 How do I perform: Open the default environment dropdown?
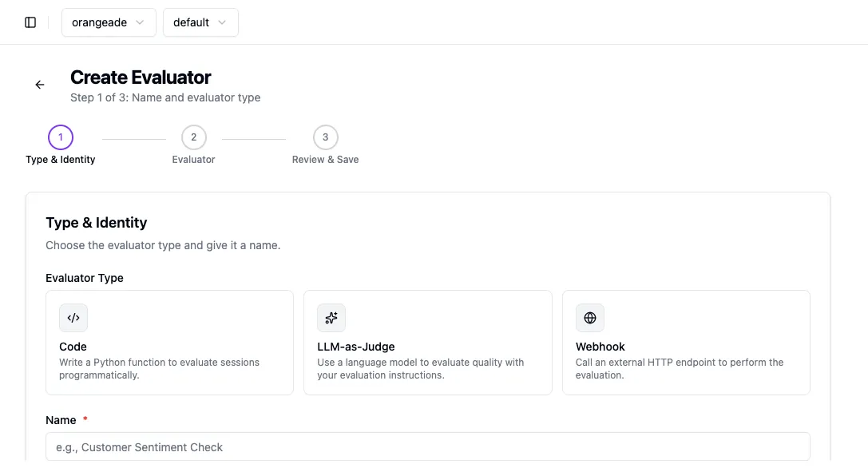200,22
